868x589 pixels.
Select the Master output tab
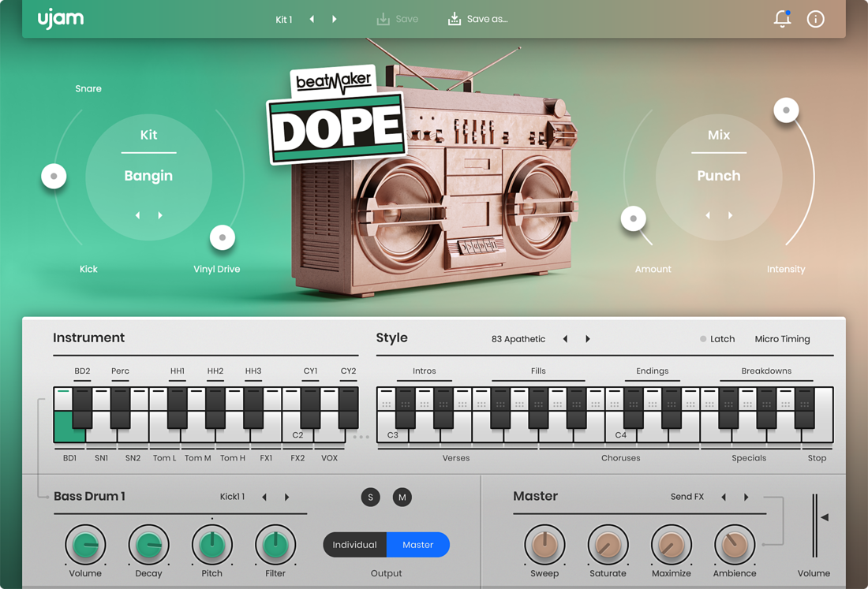pyautogui.click(x=418, y=545)
